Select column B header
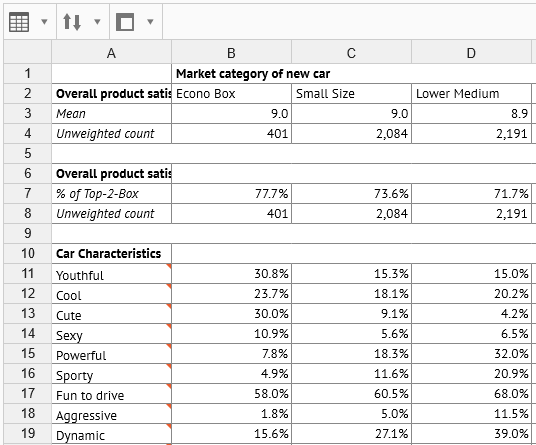 tap(231, 53)
